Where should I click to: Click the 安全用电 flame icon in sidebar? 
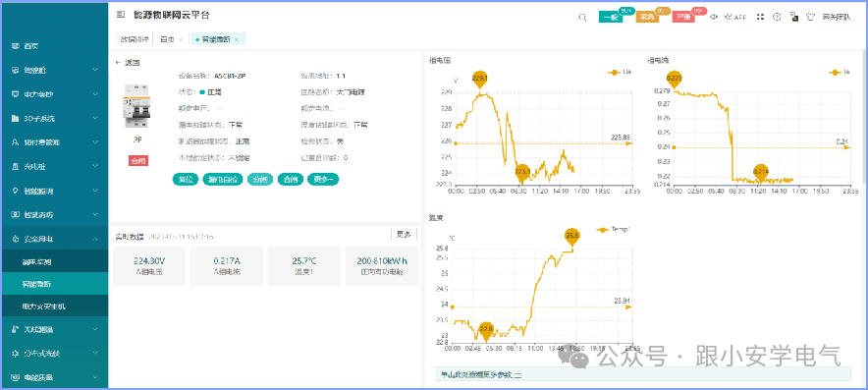15,239
